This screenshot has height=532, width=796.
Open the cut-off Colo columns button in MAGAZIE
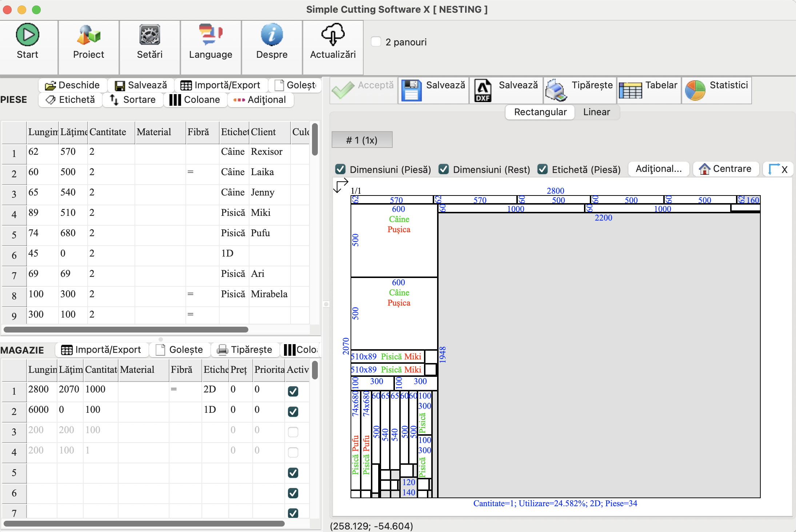[300, 350]
